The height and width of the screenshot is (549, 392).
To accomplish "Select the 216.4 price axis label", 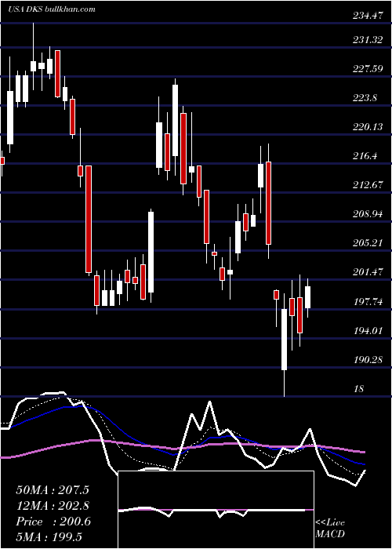I will click(x=365, y=156).
